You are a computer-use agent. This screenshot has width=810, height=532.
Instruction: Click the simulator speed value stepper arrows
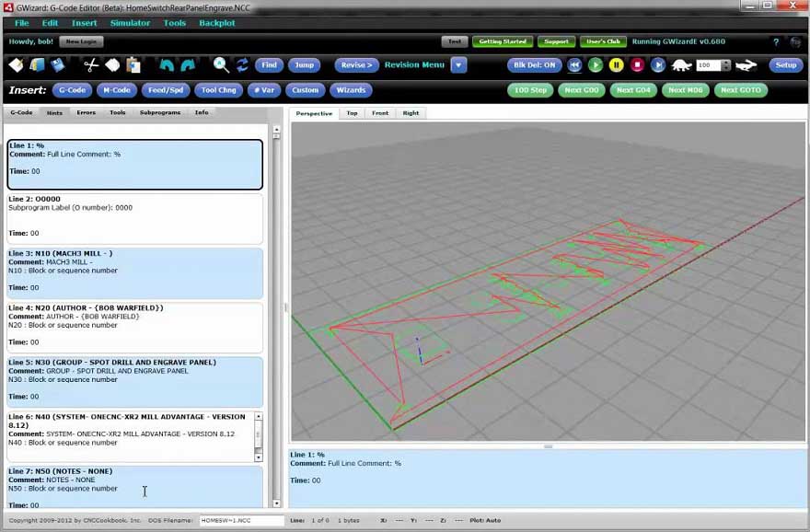coord(726,65)
